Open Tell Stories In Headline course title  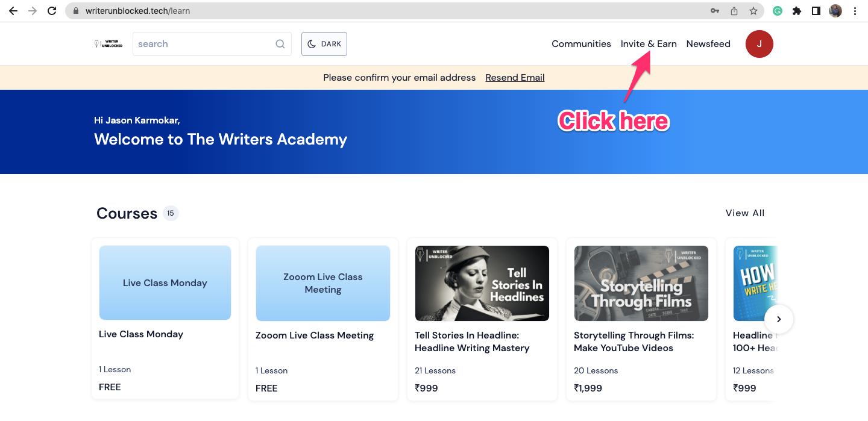(x=472, y=341)
